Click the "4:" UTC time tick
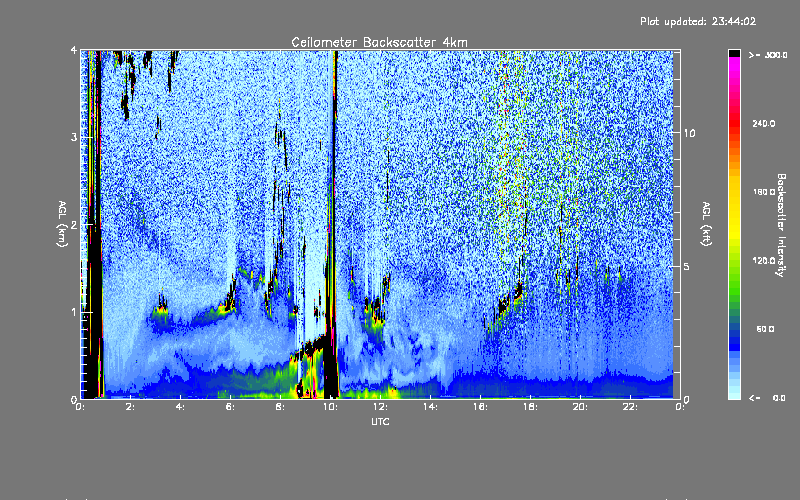Image resolution: width=800 pixels, height=500 pixels. 180,407
